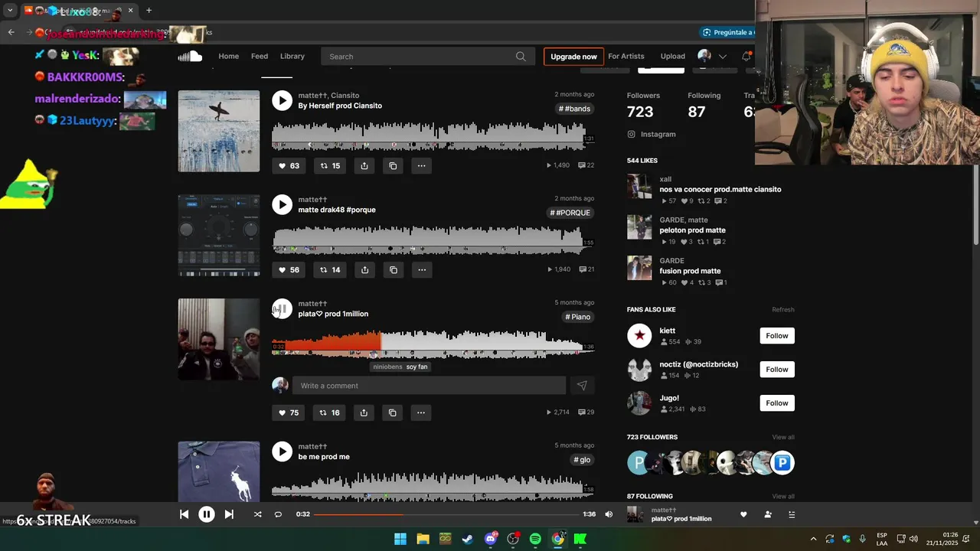The width and height of the screenshot is (980, 551).
Task: Open the For Artists link
Action: coord(626,56)
